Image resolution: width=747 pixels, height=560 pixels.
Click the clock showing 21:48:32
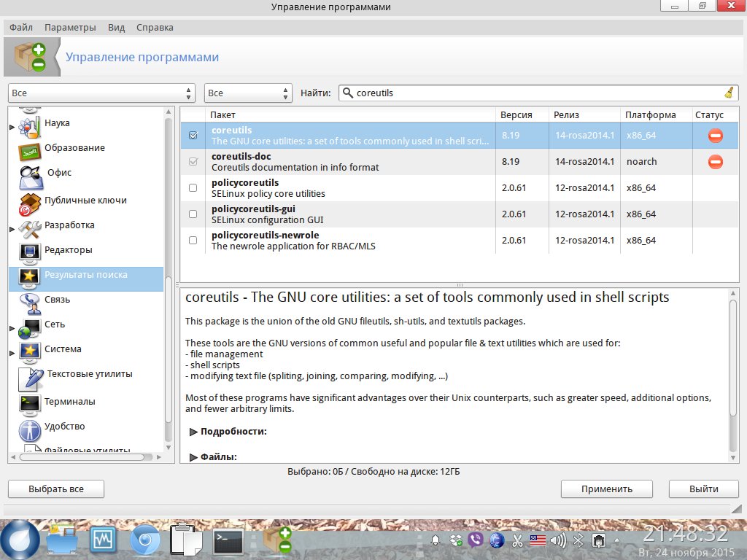(686, 534)
